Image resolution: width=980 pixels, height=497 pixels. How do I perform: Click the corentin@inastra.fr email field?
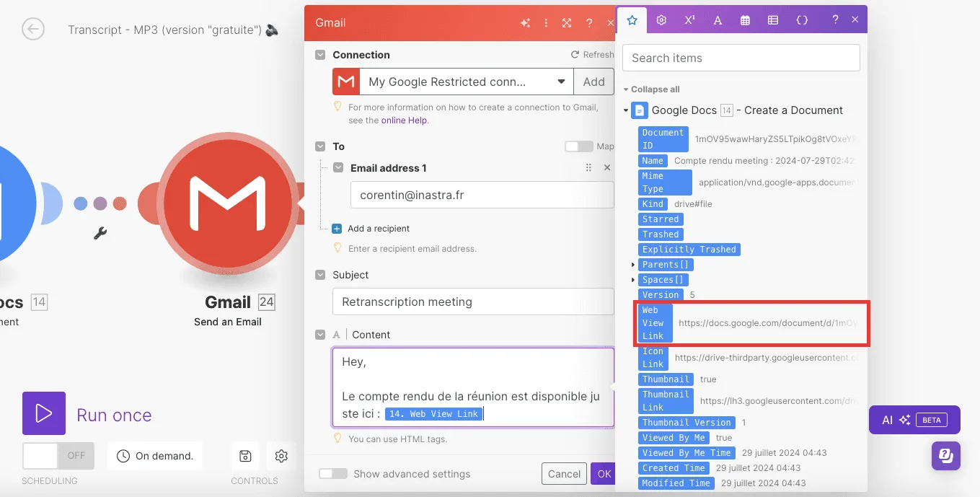point(482,195)
